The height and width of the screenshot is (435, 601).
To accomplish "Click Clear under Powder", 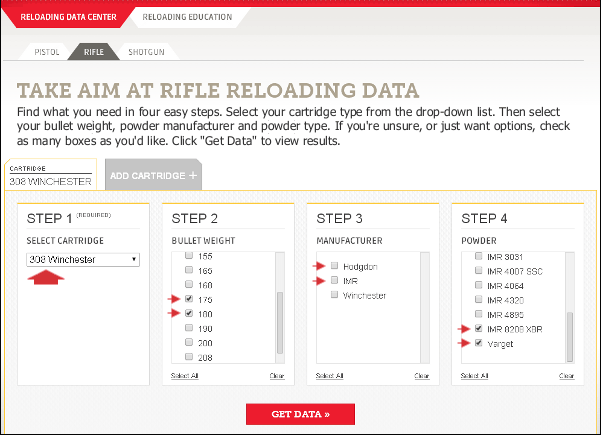I will (567, 376).
